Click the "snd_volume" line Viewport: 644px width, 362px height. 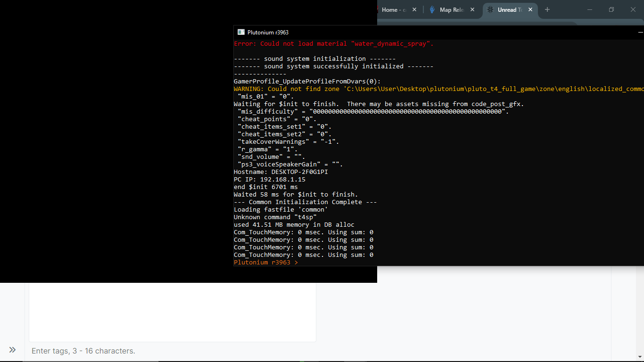(272, 157)
